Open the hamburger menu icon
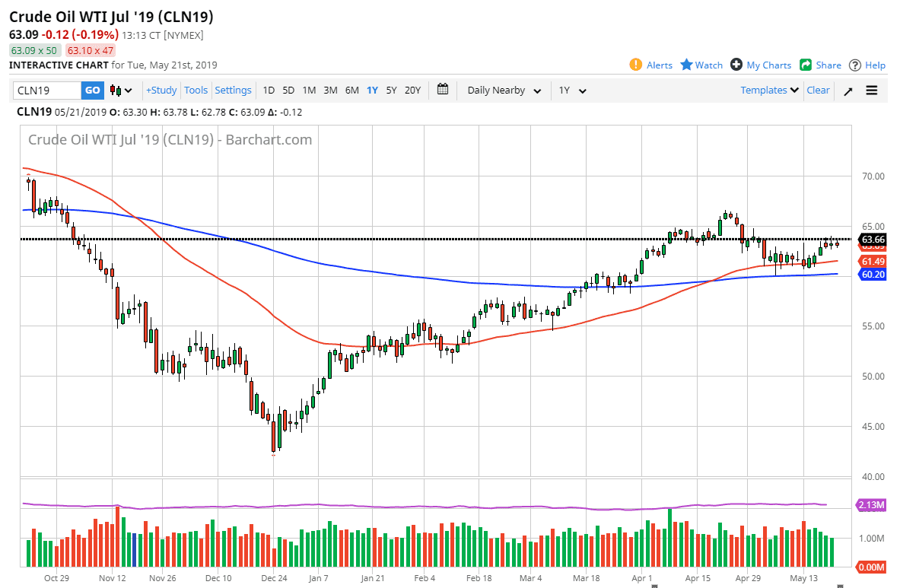This screenshot has height=588, width=900. coord(872,90)
